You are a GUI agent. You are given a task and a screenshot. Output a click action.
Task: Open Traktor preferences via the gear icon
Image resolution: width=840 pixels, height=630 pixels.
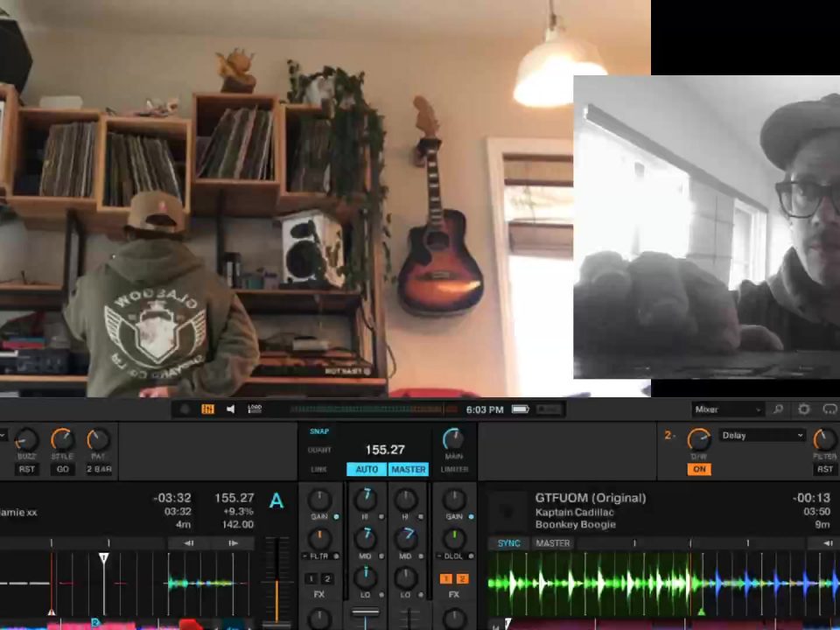[804, 409]
